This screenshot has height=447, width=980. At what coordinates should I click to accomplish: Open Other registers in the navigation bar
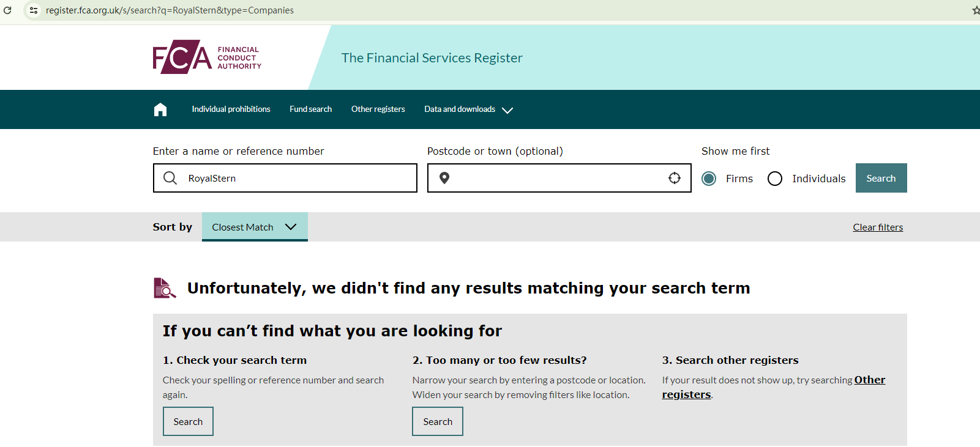(378, 109)
